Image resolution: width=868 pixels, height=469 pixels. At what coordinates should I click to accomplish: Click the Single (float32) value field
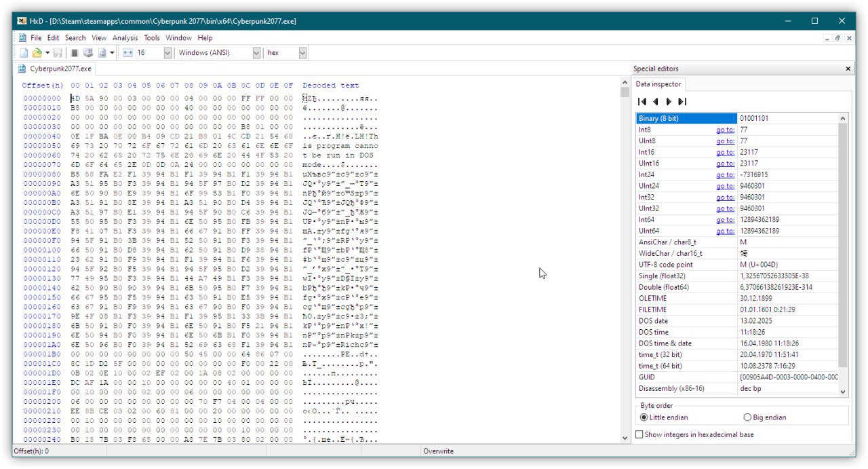(788, 276)
